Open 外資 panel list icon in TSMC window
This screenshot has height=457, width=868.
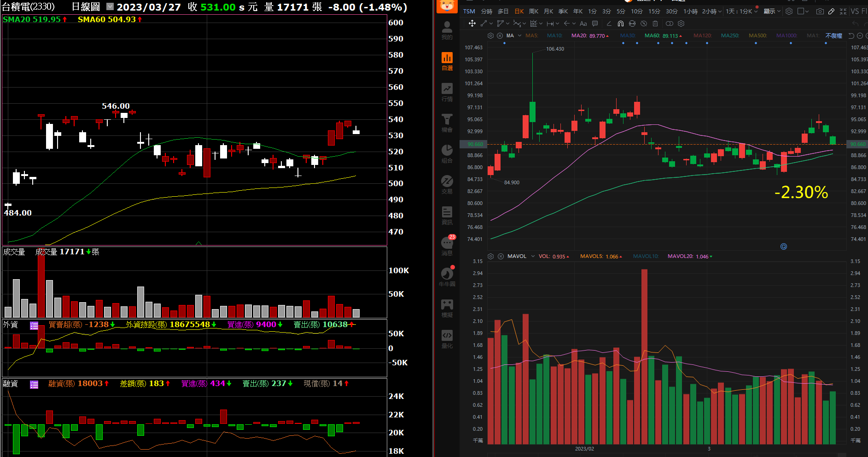34,325
